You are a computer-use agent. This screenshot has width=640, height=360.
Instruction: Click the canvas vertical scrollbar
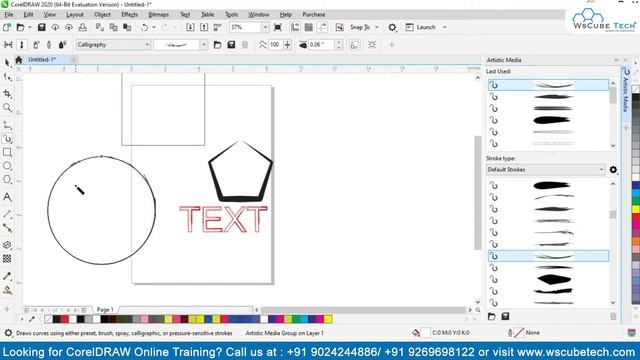tap(478, 192)
